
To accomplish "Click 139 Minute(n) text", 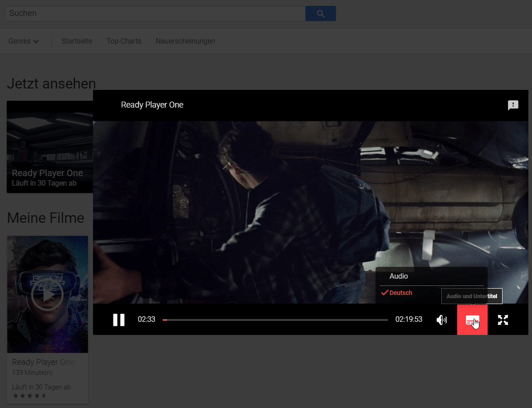I will point(32,373).
